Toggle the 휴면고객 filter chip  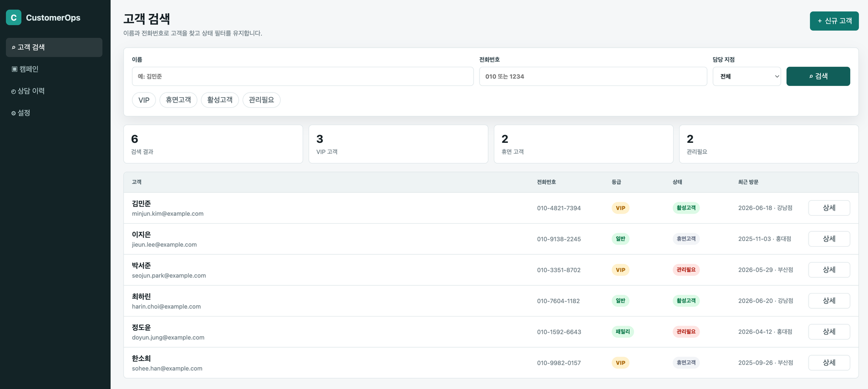point(178,100)
